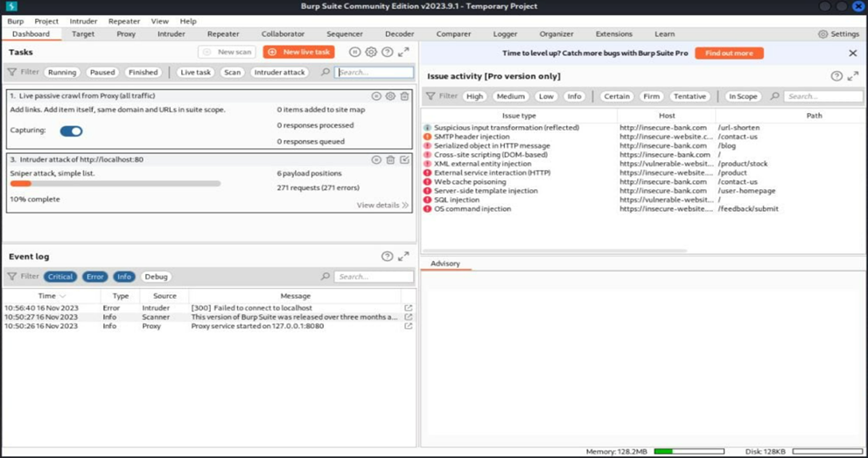Select the OS command injection issue row

[x=644, y=208]
